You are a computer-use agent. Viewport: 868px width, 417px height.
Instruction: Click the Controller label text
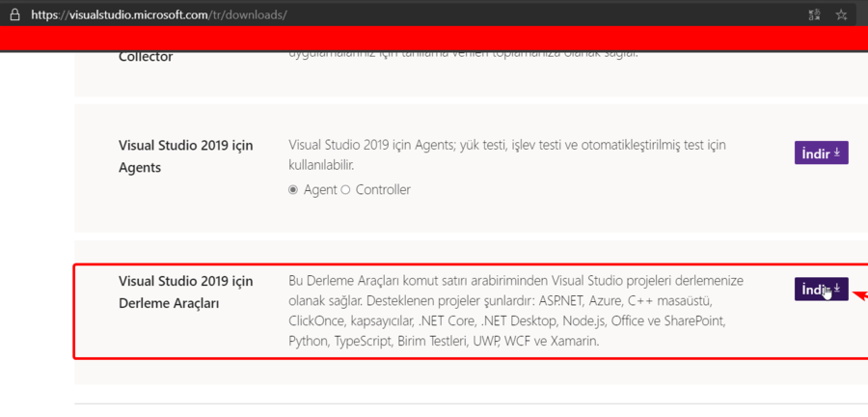click(383, 190)
